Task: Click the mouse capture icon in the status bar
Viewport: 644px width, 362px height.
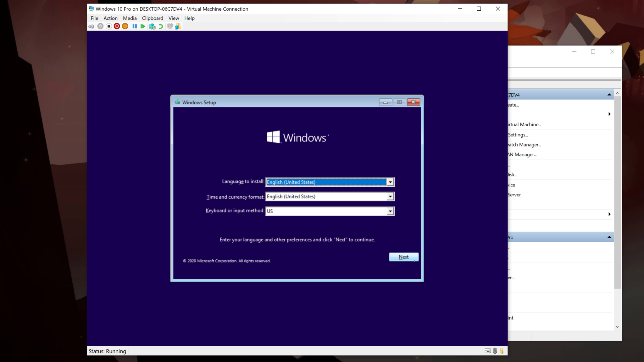Action: click(495, 351)
